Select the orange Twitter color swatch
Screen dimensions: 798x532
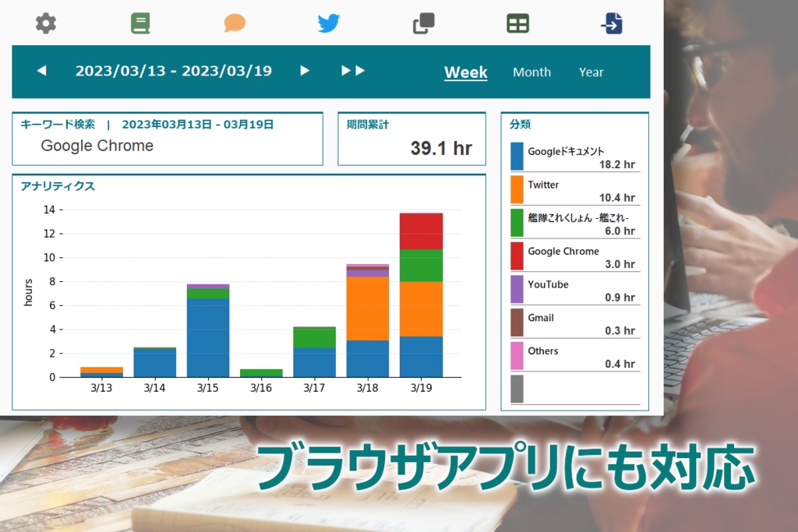click(x=517, y=189)
